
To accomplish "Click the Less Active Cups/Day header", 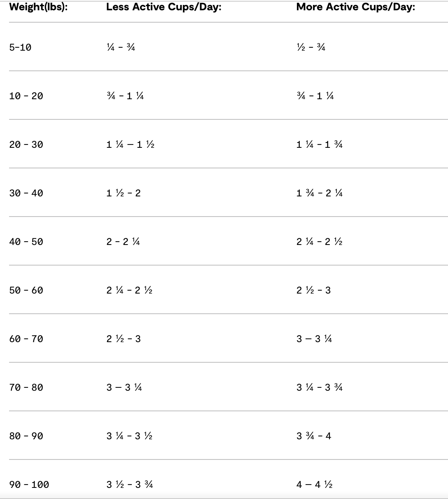I will pos(163,7).
